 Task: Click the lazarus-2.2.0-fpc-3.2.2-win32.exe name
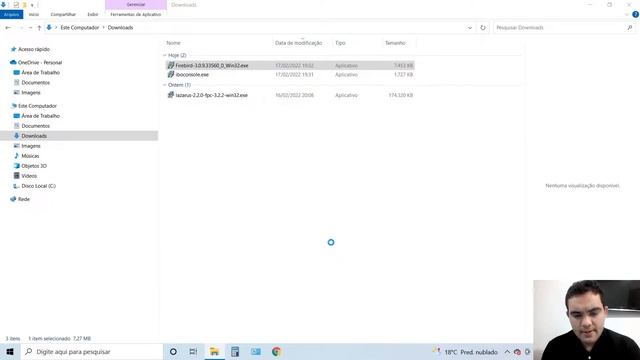pos(211,95)
